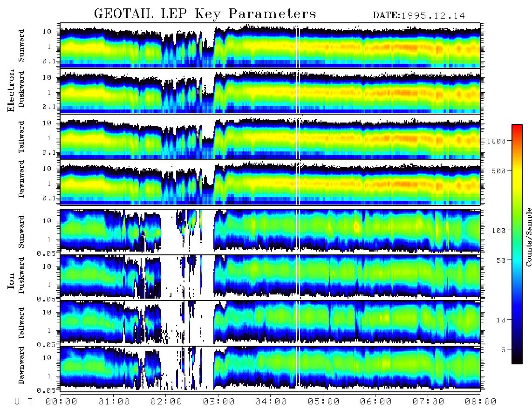Click the Ion Sunward axis label
This screenshot has height=410, width=532.
[x=21, y=232]
